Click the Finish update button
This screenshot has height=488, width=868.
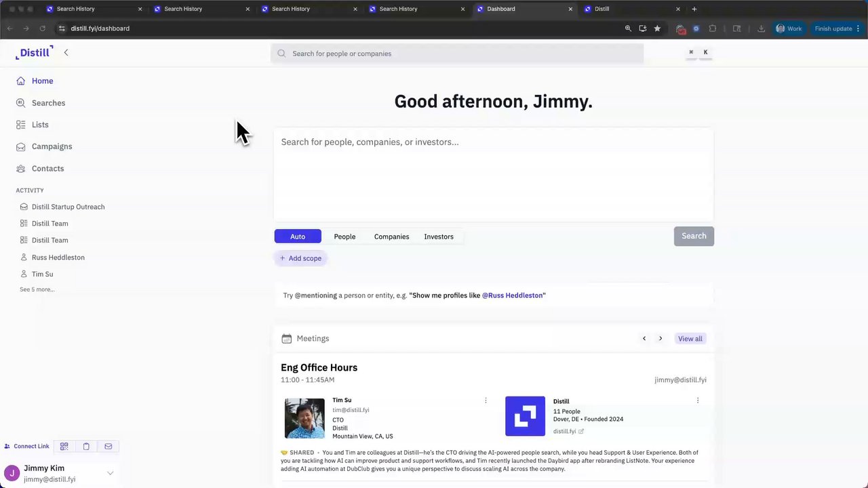[x=838, y=28]
